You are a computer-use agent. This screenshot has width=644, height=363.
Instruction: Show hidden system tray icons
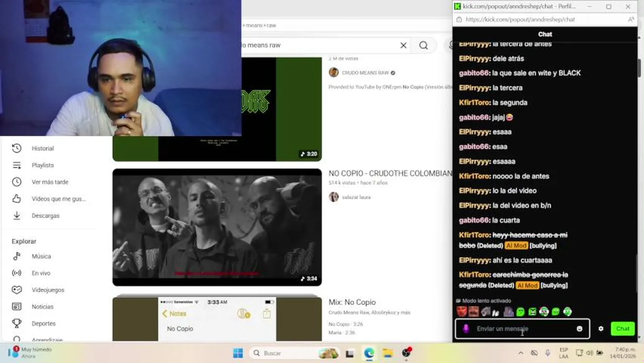(521, 353)
